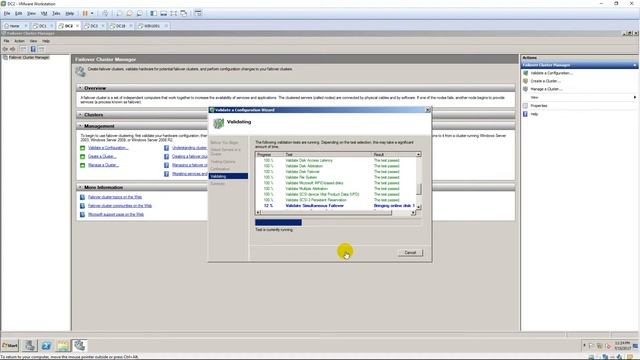Open VMware Edit menu

[x=19, y=13]
